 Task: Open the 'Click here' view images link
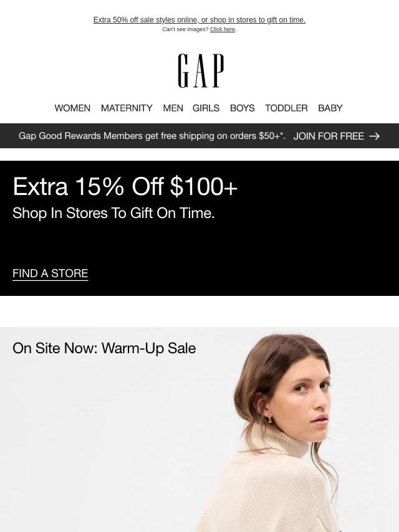point(223,29)
